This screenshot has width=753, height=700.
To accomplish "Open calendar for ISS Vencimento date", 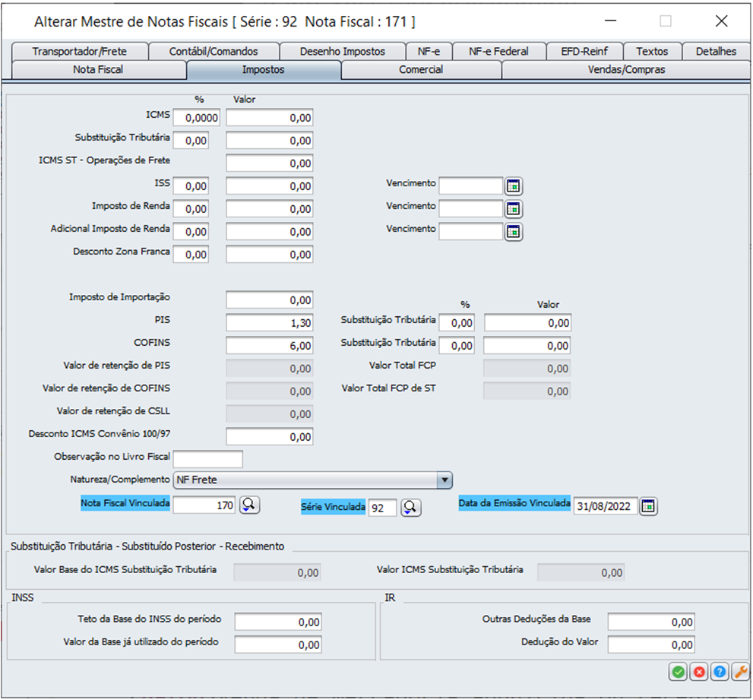I will [x=514, y=186].
